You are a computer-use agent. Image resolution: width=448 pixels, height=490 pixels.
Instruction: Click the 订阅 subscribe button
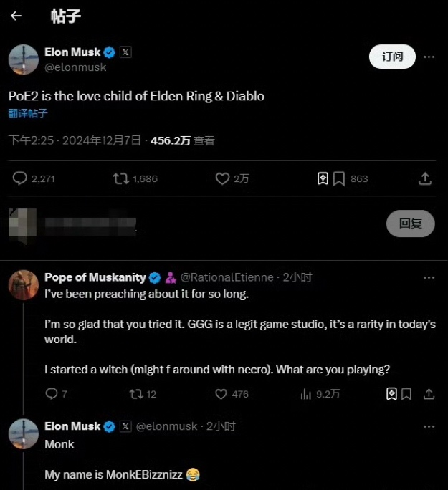coord(392,57)
